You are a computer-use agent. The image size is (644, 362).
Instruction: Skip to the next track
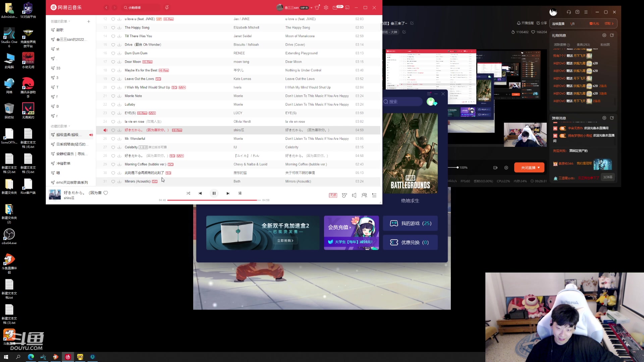(x=228, y=193)
